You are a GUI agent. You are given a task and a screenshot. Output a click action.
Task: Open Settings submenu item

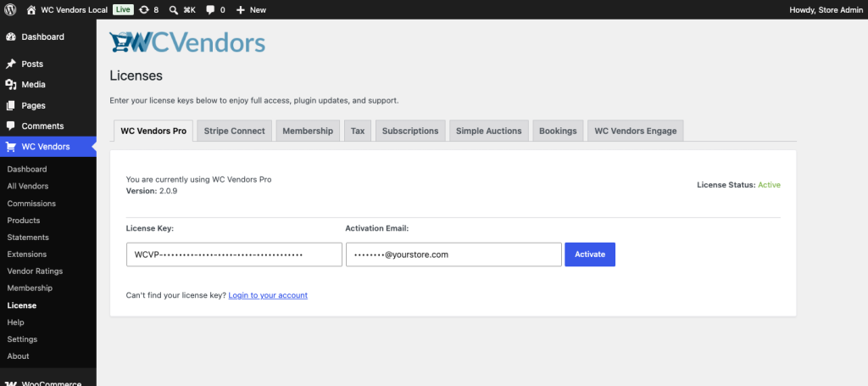(22, 339)
